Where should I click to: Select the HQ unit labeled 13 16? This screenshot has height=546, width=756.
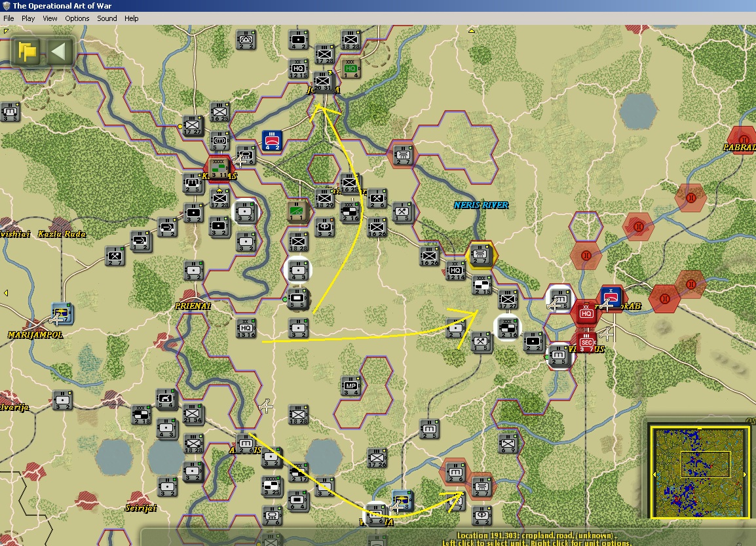click(x=246, y=328)
